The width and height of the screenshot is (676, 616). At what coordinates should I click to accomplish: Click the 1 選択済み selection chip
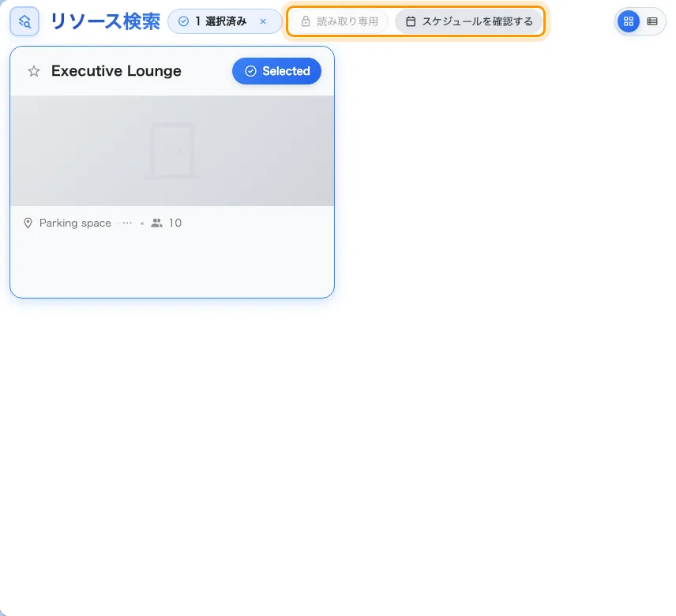pyautogui.click(x=224, y=21)
